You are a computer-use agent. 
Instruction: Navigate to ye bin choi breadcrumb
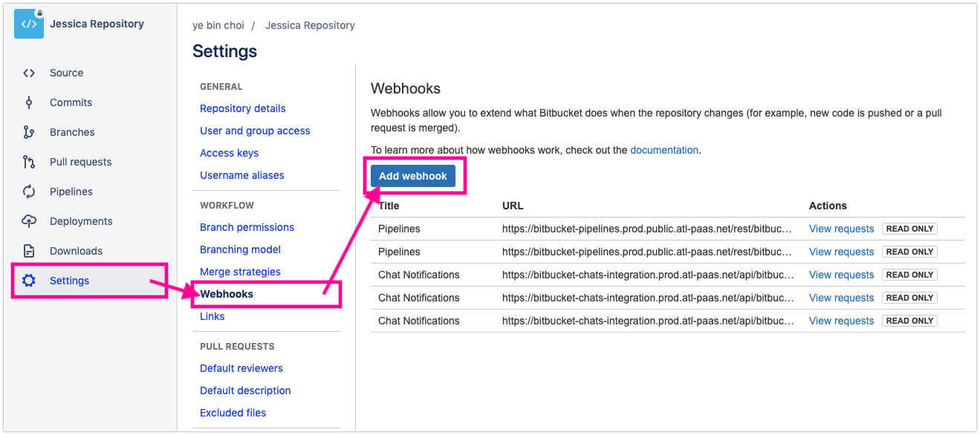(x=218, y=25)
